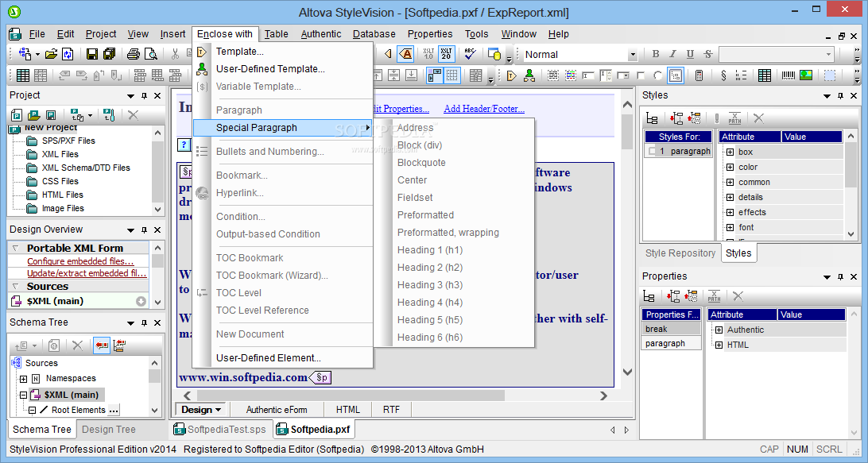Open the SoftpediaTest.sps document tab
This screenshot has width=868, height=463.
coord(220,430)
